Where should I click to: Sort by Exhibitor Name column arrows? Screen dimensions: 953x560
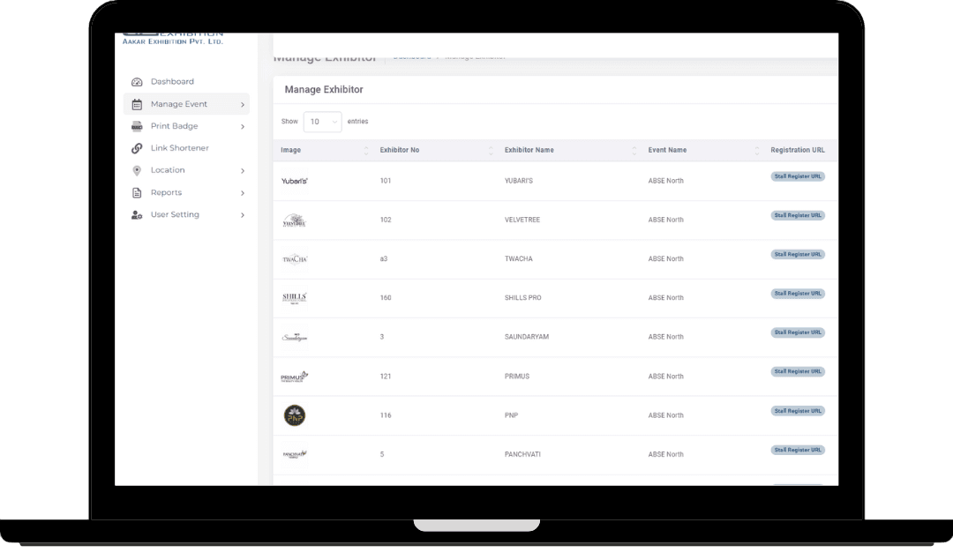click(x=634, y=151)
